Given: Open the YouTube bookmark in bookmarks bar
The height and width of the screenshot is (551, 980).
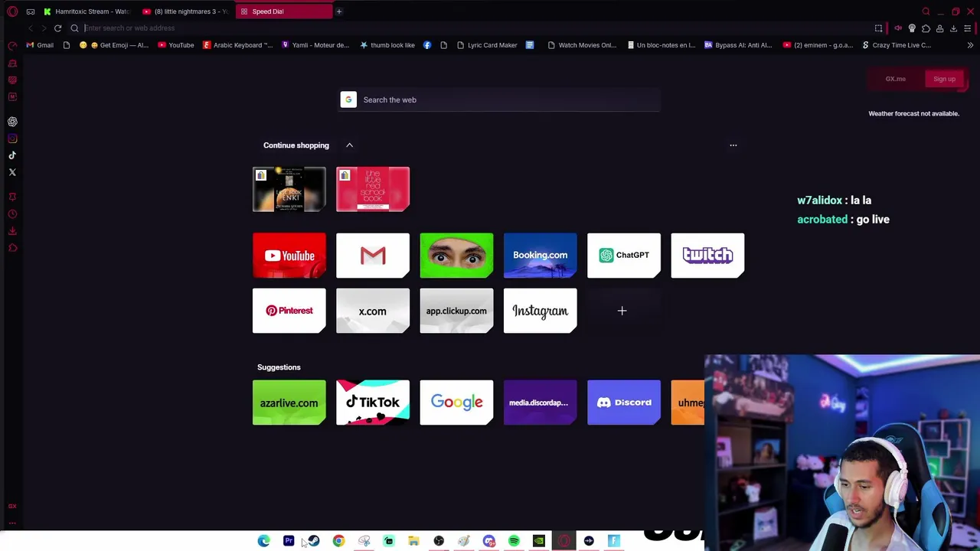Looking at the screenshot, I should (175, 45).
